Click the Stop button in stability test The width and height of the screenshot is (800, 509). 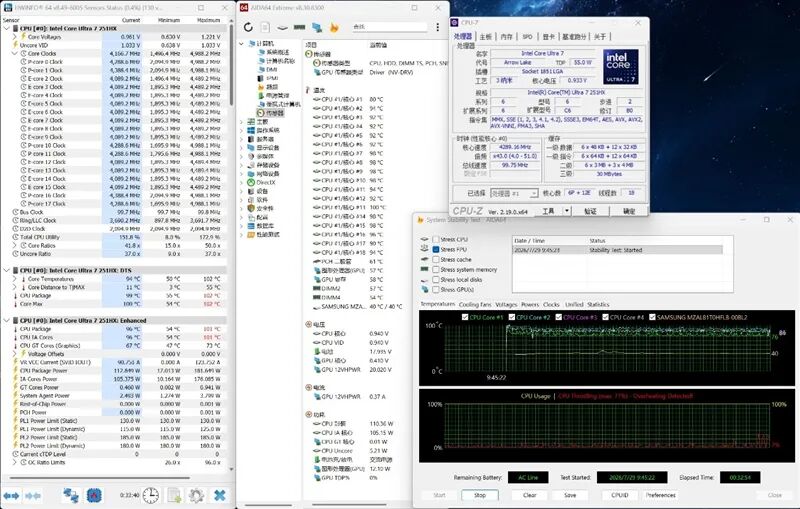[480, 495]
